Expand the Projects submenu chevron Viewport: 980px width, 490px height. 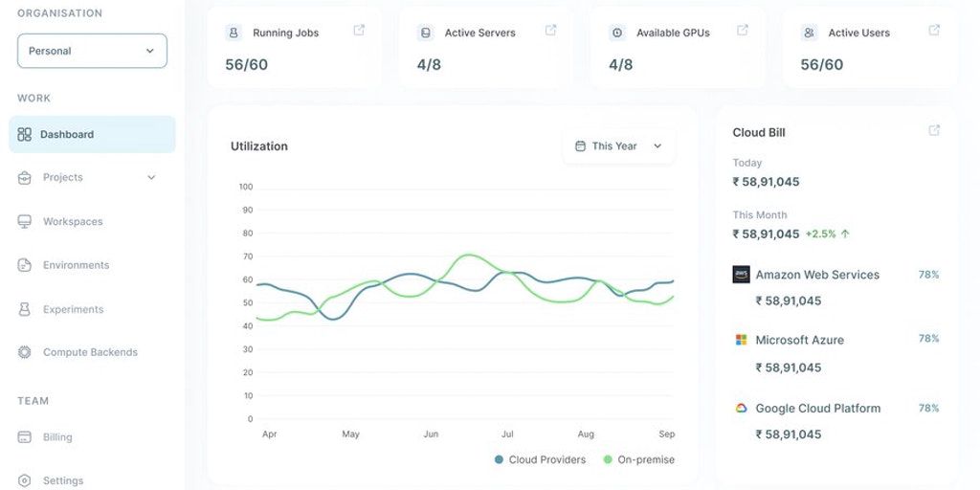(151, 177)
